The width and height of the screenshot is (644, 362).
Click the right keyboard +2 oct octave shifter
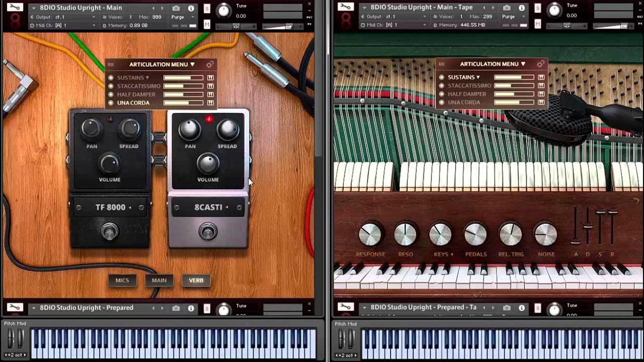tap(346, 355)
